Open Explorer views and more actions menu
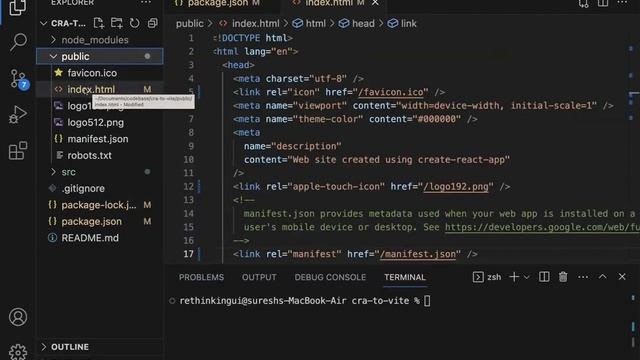 (146, 3)
